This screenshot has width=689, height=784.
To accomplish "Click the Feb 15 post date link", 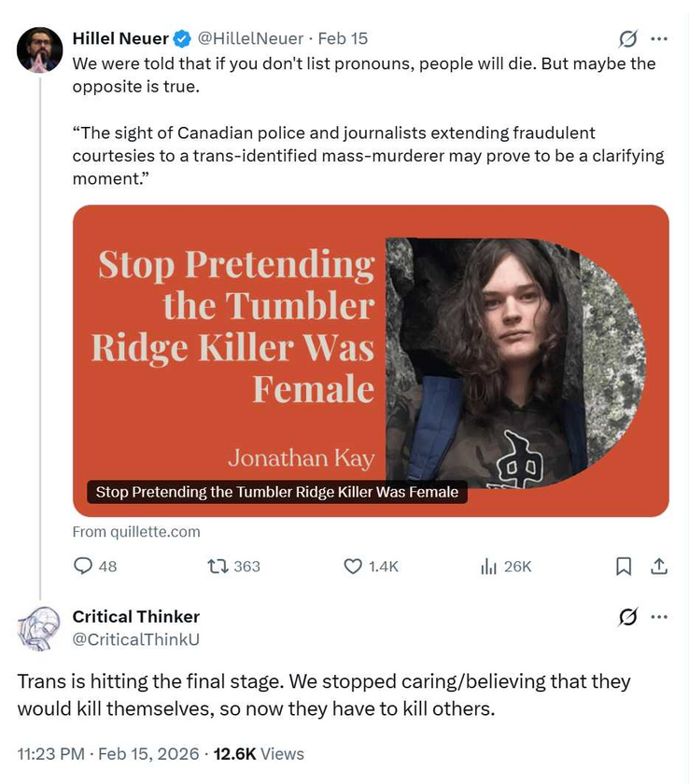I will (x=343, y=38).
